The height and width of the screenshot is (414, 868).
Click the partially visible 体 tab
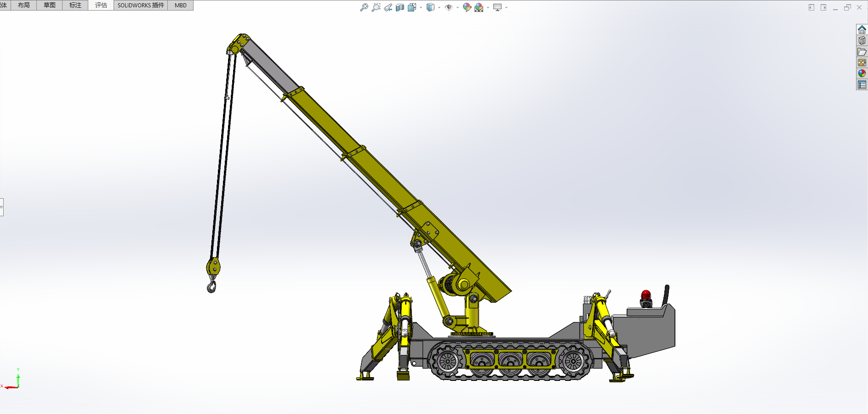click(4, 6)
